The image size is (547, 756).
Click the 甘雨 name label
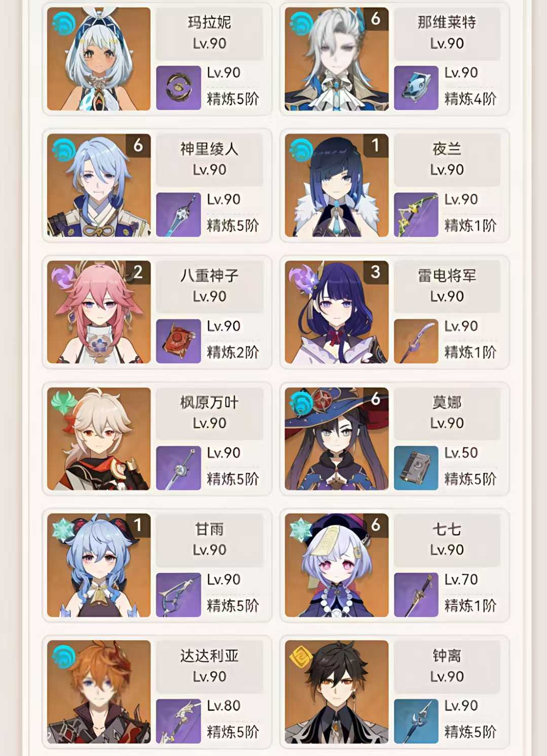tap(209, 529)
